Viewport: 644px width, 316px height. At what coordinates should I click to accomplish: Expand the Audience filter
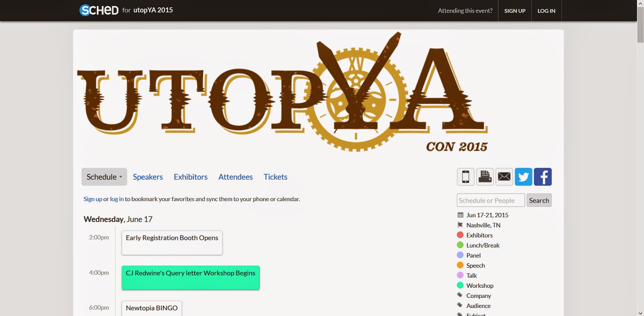pos(479,306)
